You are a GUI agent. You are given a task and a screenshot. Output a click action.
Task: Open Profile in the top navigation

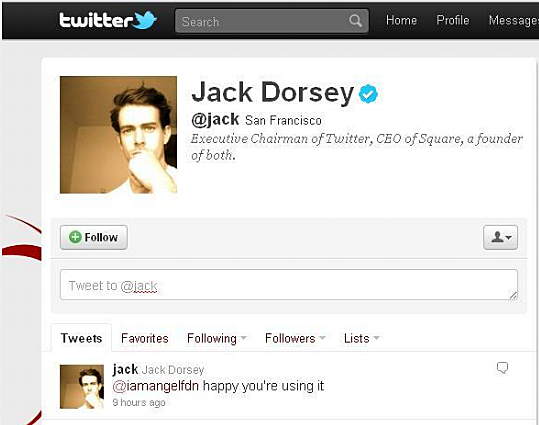(x=453, y=20)
